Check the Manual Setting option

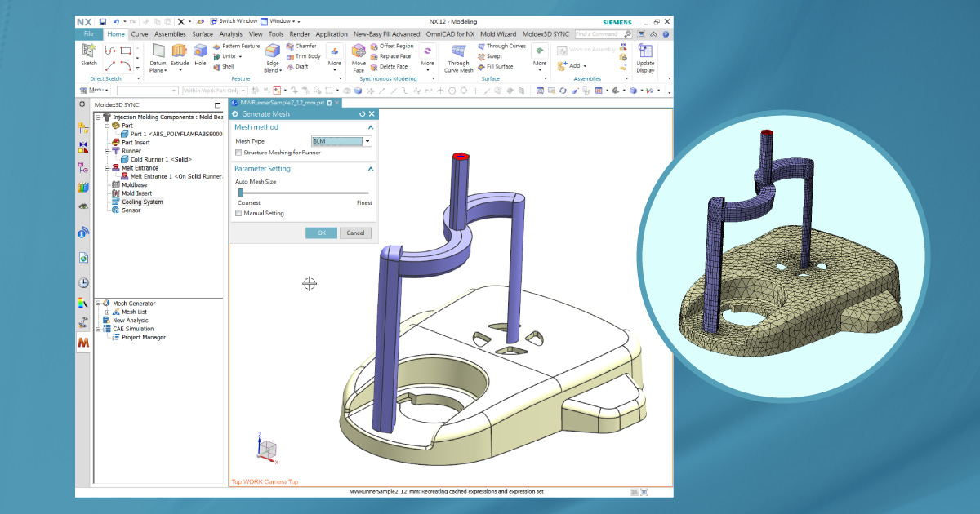(238, 213)
